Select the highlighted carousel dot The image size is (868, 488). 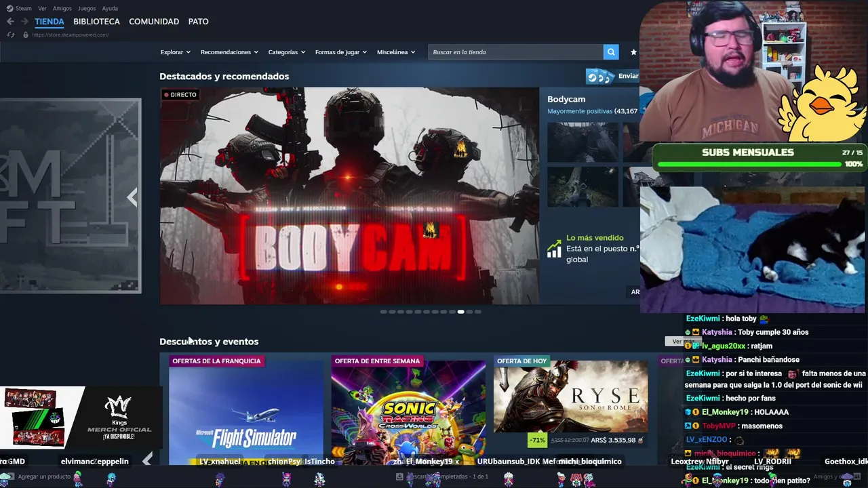(x=460, y=312)
